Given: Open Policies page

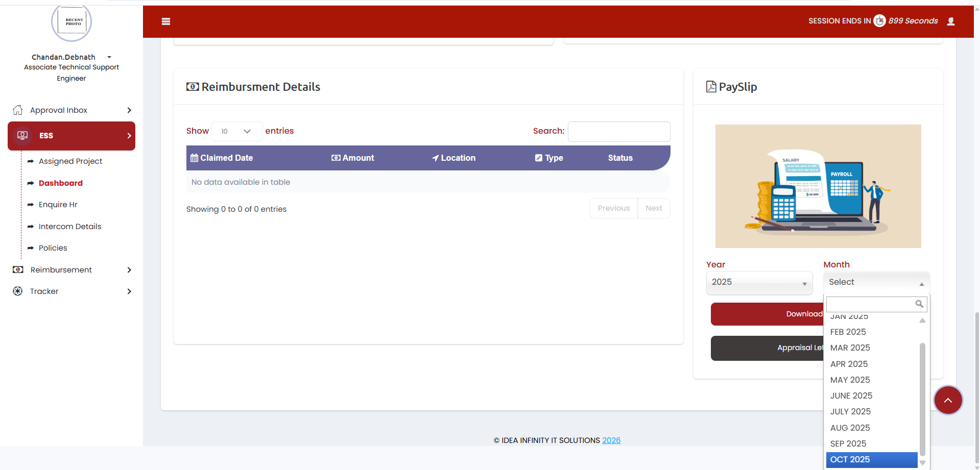Looking at the screenshot, I should pos(53,248).
